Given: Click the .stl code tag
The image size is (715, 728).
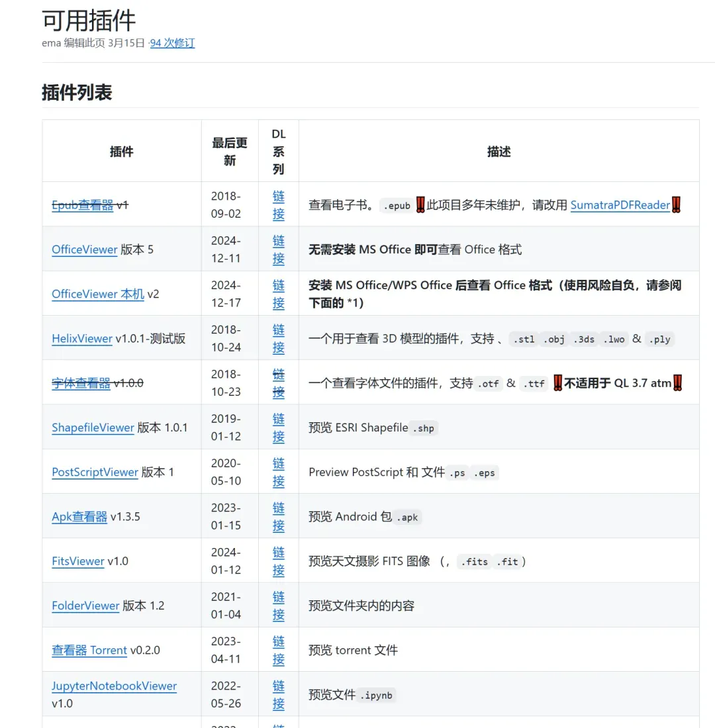Looking at the screenshot, I should [x=524, y=340].
